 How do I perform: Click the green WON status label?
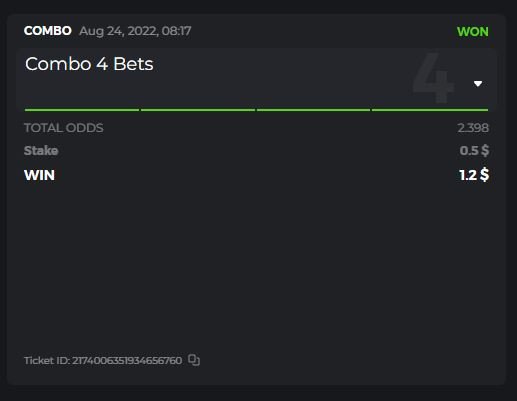tap(473, 32)
